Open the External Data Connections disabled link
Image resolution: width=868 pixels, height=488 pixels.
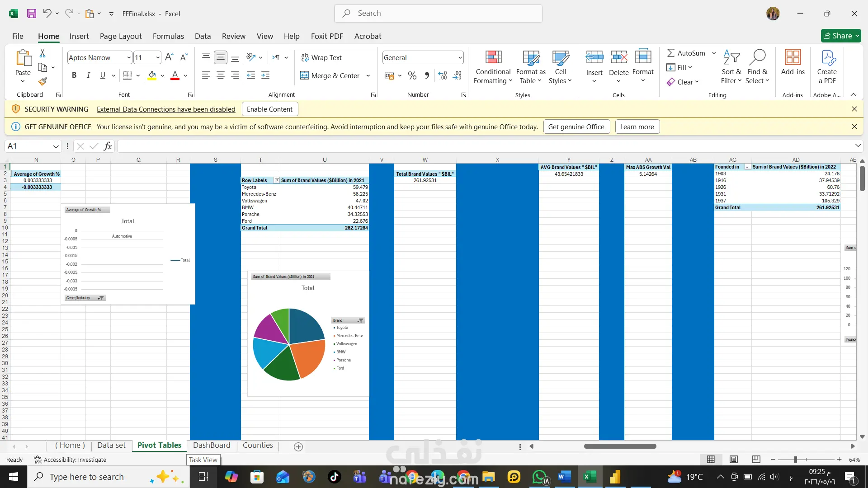(166, 109)
